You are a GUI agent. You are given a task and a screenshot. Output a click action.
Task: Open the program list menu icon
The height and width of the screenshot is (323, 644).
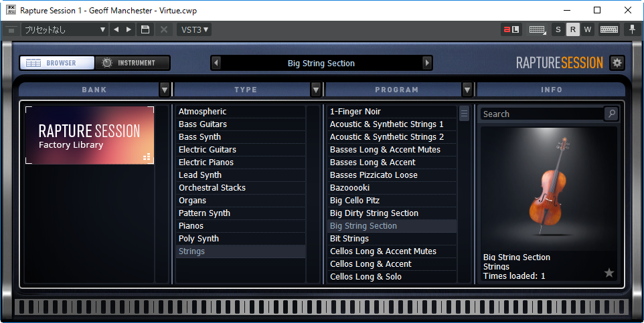pyautogui.click(x=464, y=114)
